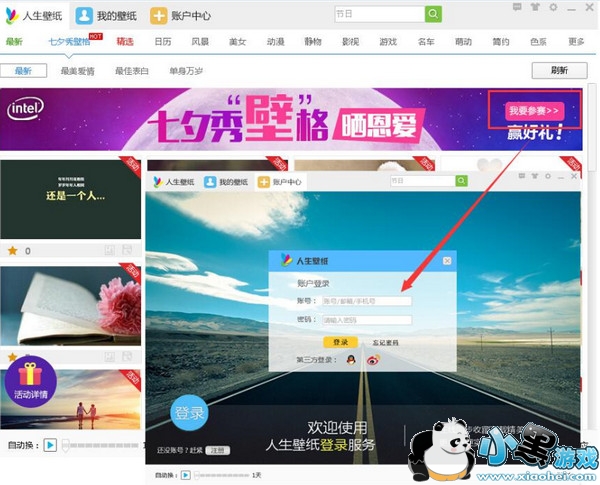Open 我的壁纸 tab in login window
The height and width of the screenshot is (485, 600).
226,182
